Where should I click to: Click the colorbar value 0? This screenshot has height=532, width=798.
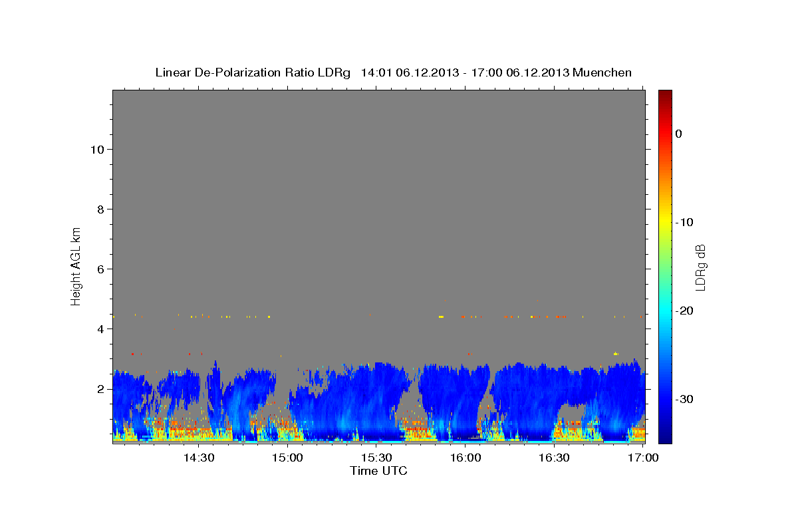[678, 134]
